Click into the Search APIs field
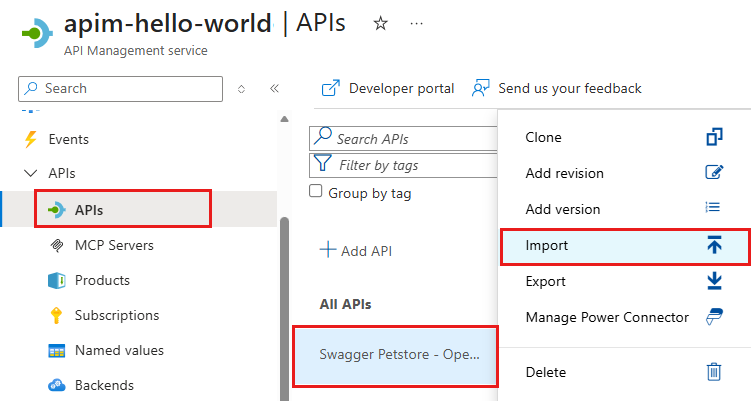The height and width of the screenshot is (401, 751). (403, 138)
